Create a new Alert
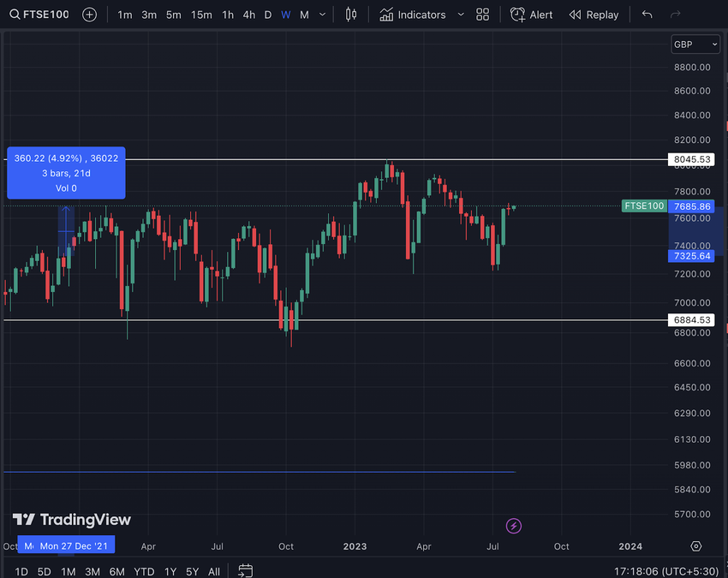The width and height of the screenshot is (728, 578). coord(531,15)
